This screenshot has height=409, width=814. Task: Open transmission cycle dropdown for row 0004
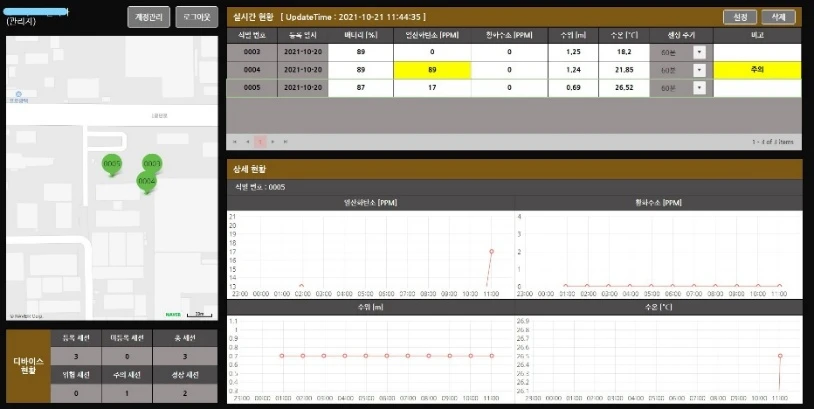point(699,70)
